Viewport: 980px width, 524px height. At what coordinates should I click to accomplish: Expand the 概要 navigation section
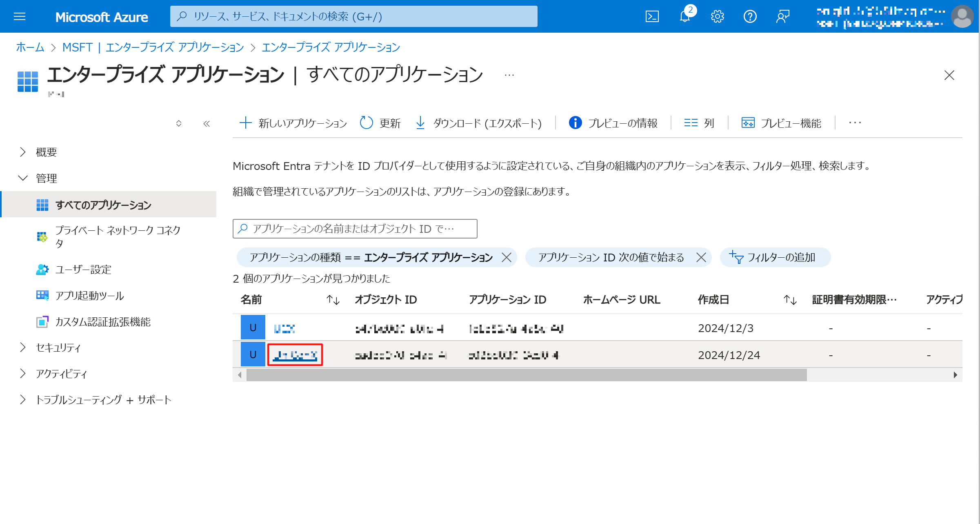pyautogui.click(x=38, y=152)
